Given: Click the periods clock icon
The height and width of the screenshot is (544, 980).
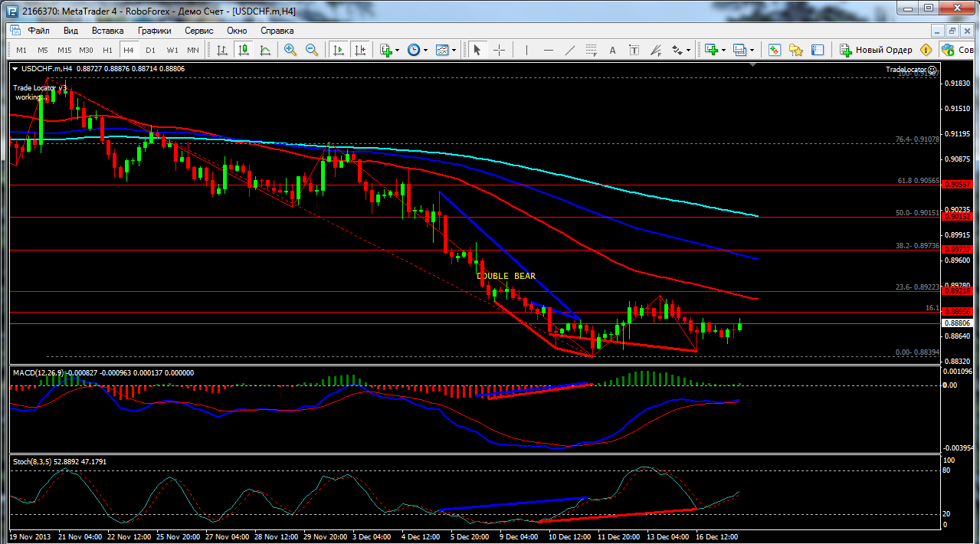Looking at the screenshot, I should (x=414, y=50).
